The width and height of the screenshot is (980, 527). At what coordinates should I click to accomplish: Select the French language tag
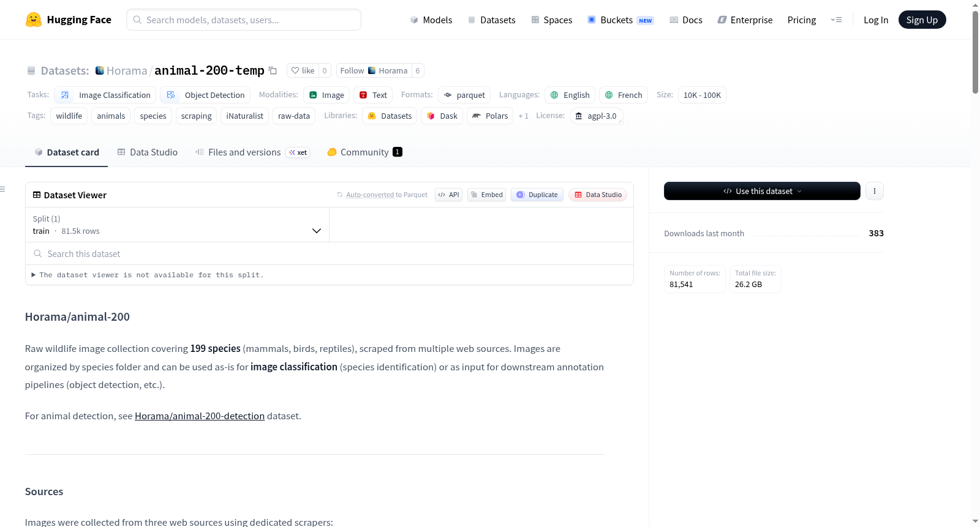pos(624,95)
